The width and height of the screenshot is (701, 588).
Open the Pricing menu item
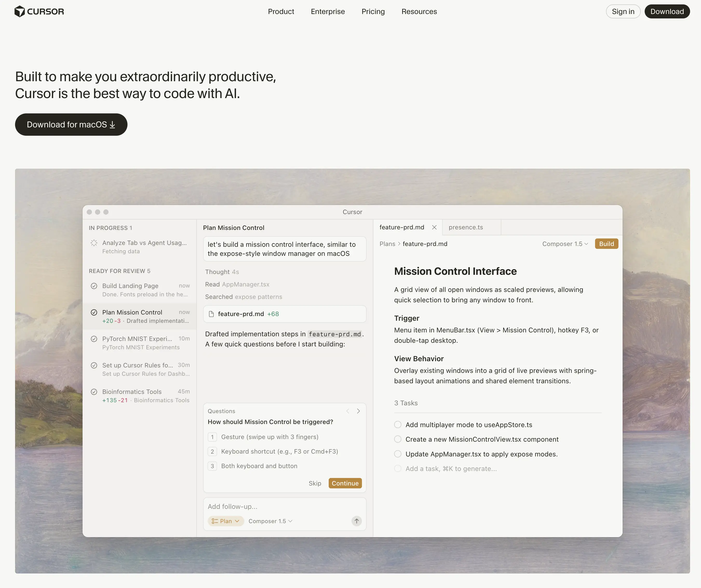[373, 12]
